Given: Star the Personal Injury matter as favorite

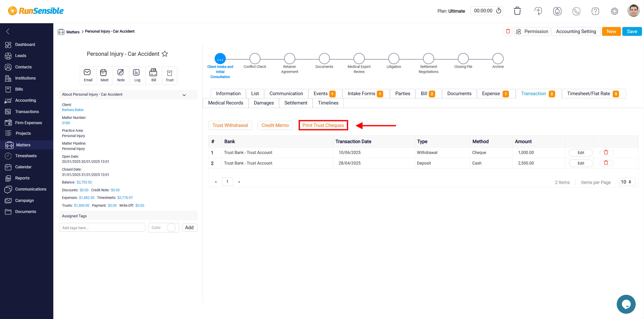Looking at the screenshot, I should 165,54.
